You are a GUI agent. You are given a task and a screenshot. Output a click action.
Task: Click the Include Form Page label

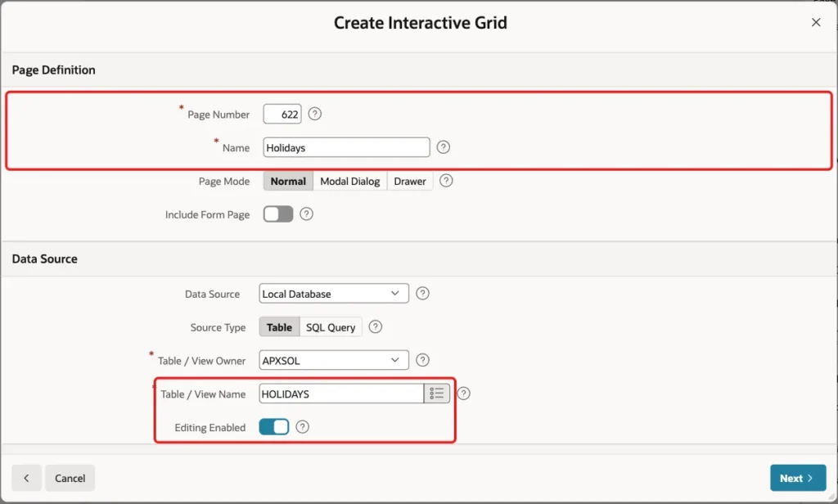point(207,214)
